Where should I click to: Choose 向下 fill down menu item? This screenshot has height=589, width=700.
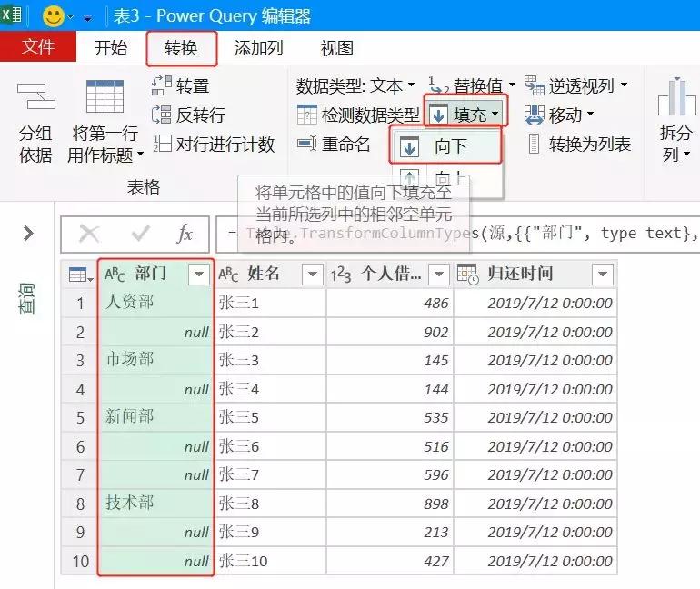[445, 146]
